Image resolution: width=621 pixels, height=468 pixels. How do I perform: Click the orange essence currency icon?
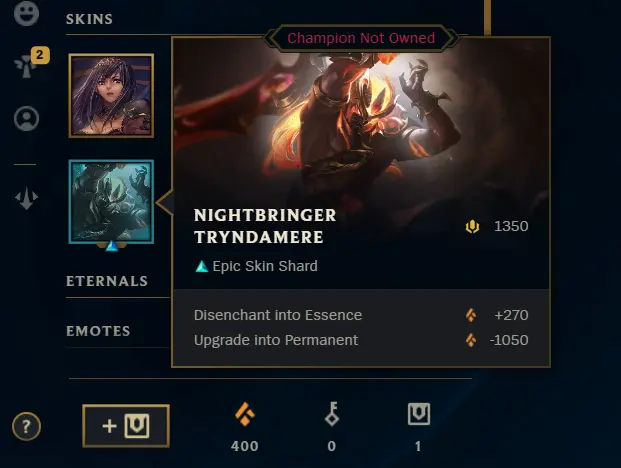pyautogui.click(x=245, y=414)
